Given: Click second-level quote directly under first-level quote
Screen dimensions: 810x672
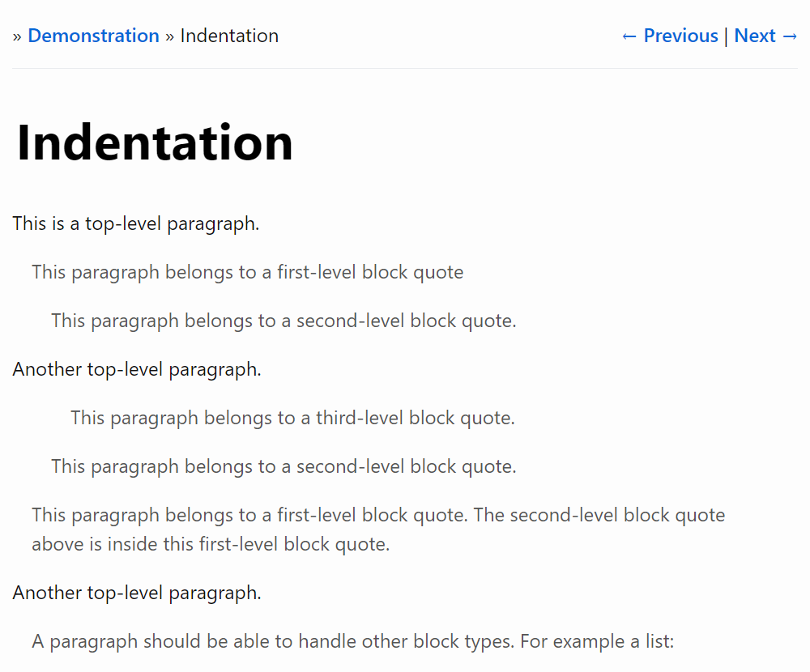Looking at the screenshot, I should tap(283, 321).
